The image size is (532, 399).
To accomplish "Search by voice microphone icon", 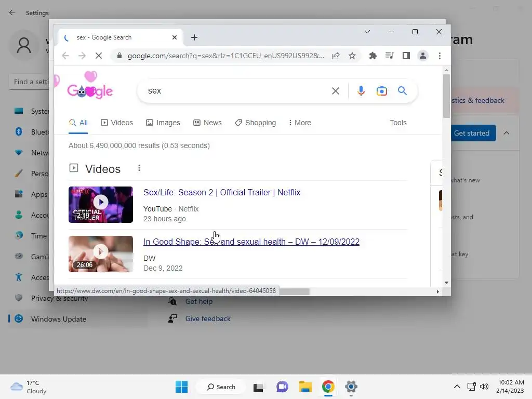I will (x=361, y=91).
